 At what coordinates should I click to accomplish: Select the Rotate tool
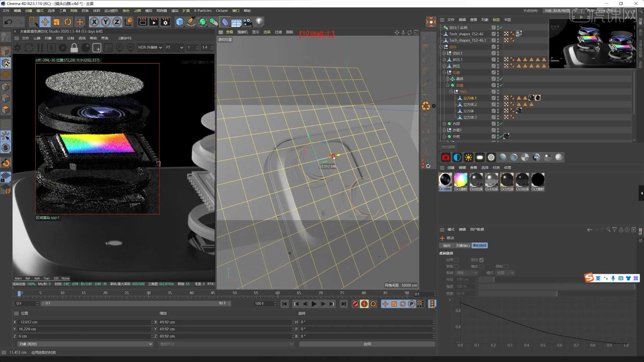click(68, 22)
